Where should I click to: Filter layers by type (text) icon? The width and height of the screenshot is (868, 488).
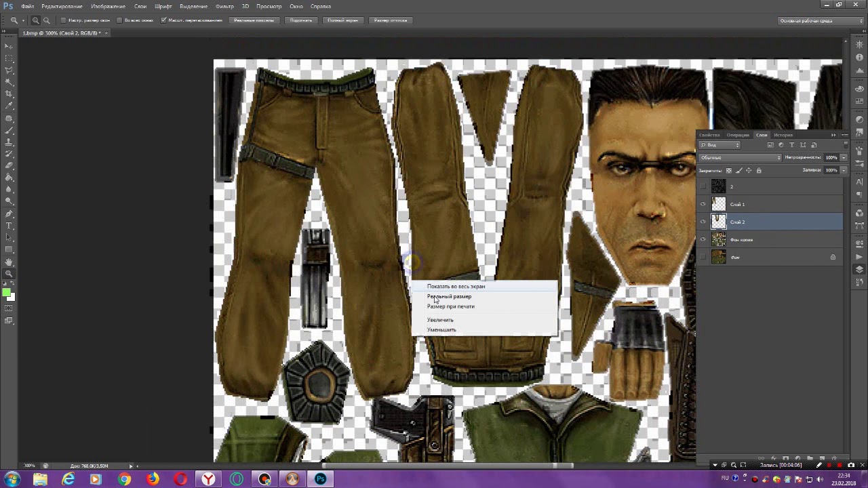coord(792,145)
